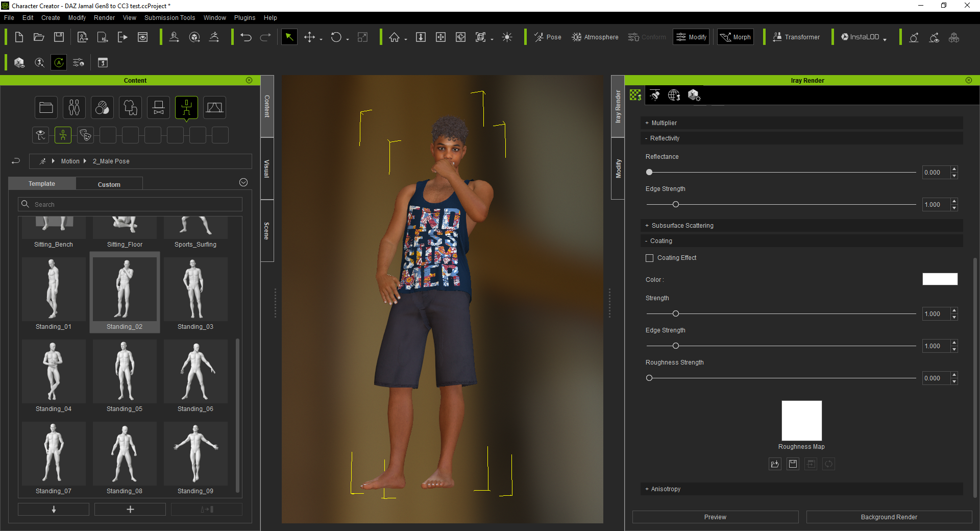Click the Add plus button below pose list
The image size is (980, 531).
coord(130,509)
